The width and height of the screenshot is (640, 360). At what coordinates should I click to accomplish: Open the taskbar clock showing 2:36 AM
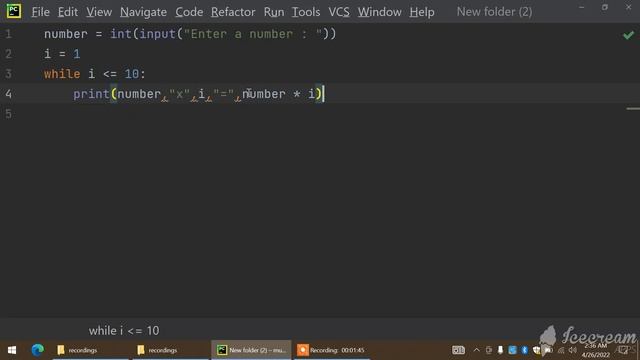[x=596, y=350]
